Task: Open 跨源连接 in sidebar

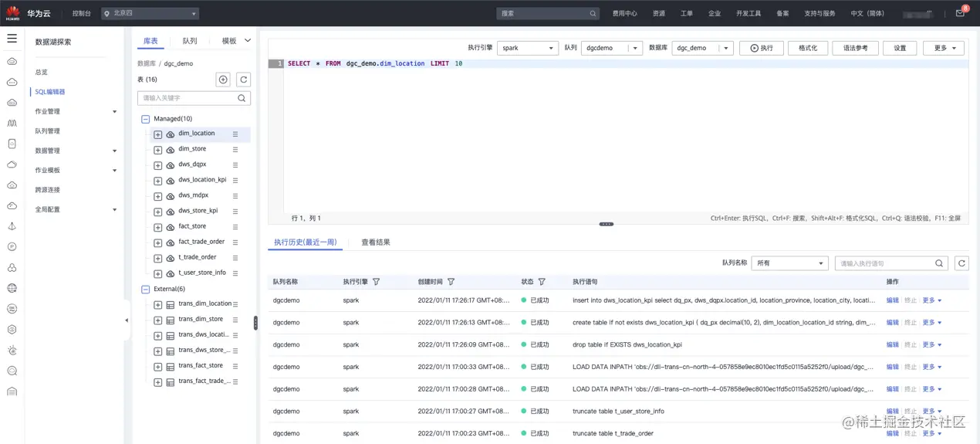Action: click(48, 190)
